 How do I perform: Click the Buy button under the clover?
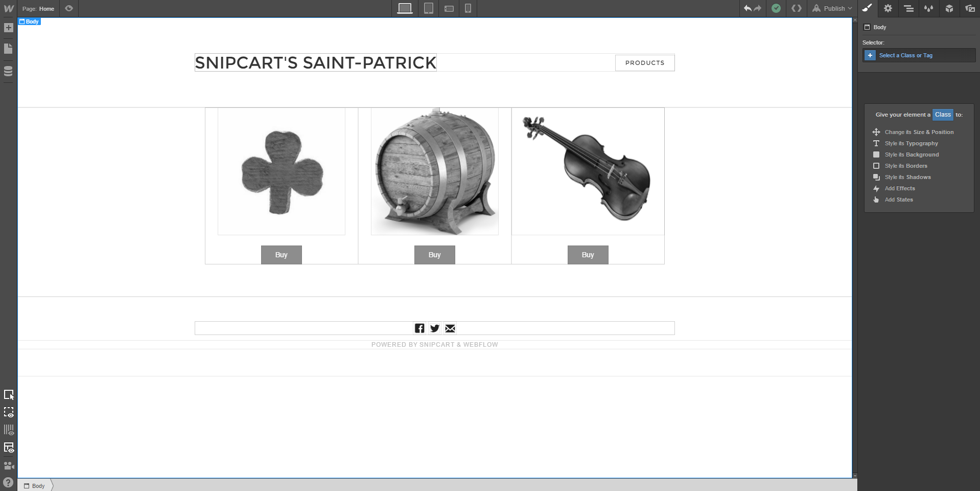click(x=281, y=255)
